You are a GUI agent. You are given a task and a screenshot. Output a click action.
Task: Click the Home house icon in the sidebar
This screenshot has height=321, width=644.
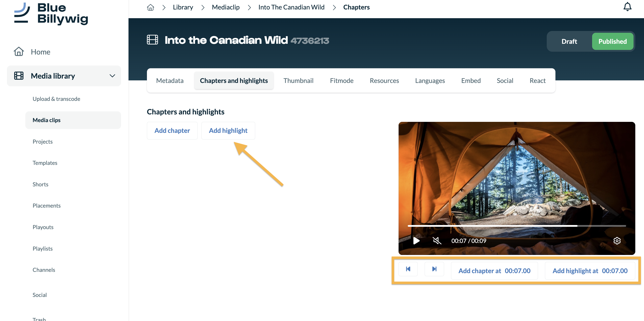pyautogui.click(x=19, y=52)
